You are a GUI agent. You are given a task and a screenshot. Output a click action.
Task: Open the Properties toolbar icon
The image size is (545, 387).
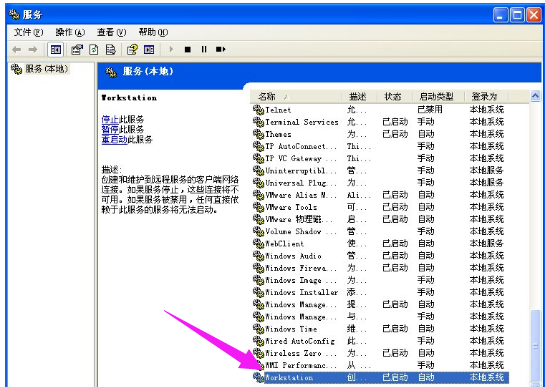[x=77, y=50]
